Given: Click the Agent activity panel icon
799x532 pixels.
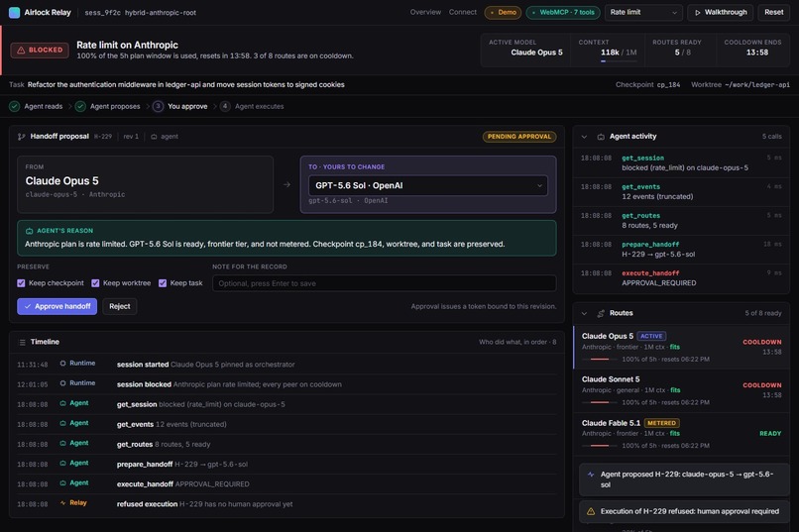Looking at the screenshot, I should (601, 137).
